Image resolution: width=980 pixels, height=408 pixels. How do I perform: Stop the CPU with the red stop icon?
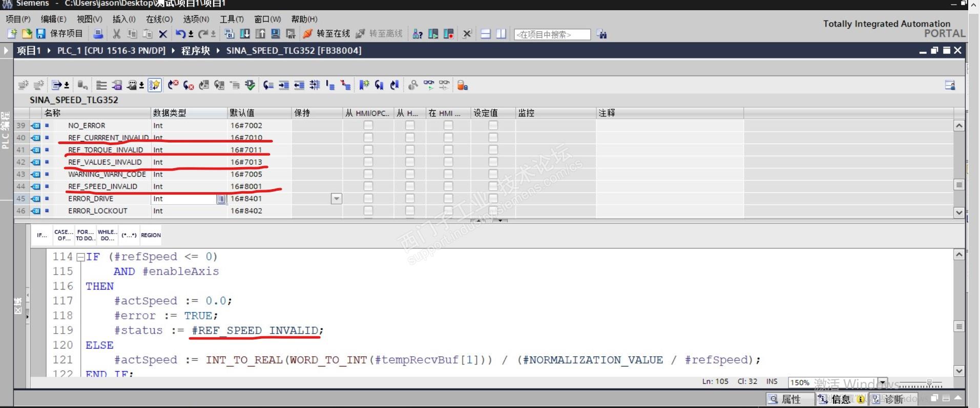click(x=448, y=34)
